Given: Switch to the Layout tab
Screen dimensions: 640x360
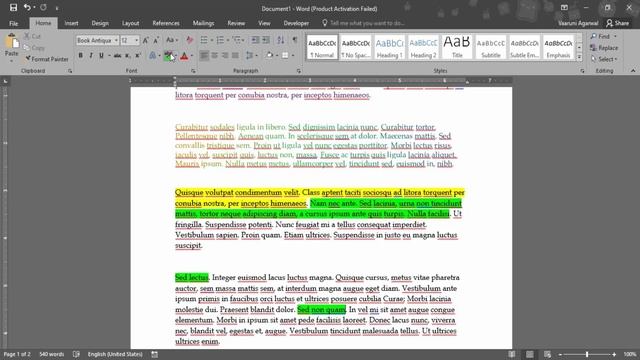Looking at the screenshot, I should coord(130,23).
